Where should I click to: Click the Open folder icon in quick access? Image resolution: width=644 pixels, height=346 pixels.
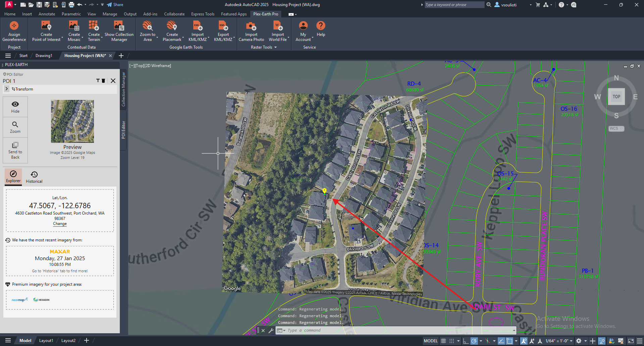pos(31,5)
